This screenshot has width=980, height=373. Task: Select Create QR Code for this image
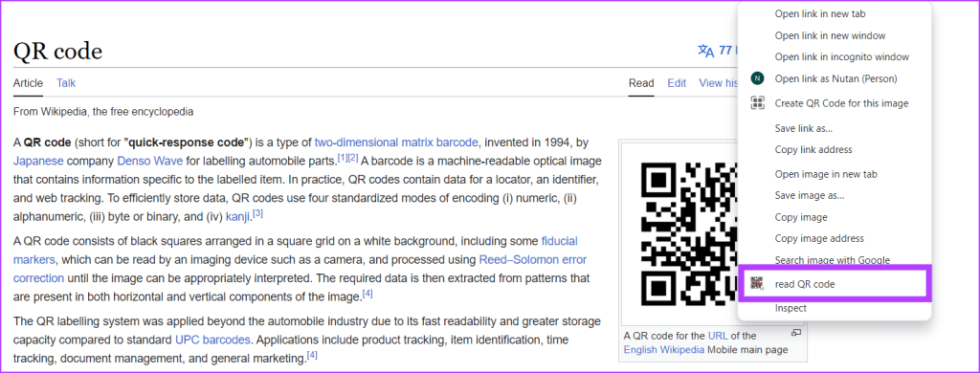[x=841, y=103]
